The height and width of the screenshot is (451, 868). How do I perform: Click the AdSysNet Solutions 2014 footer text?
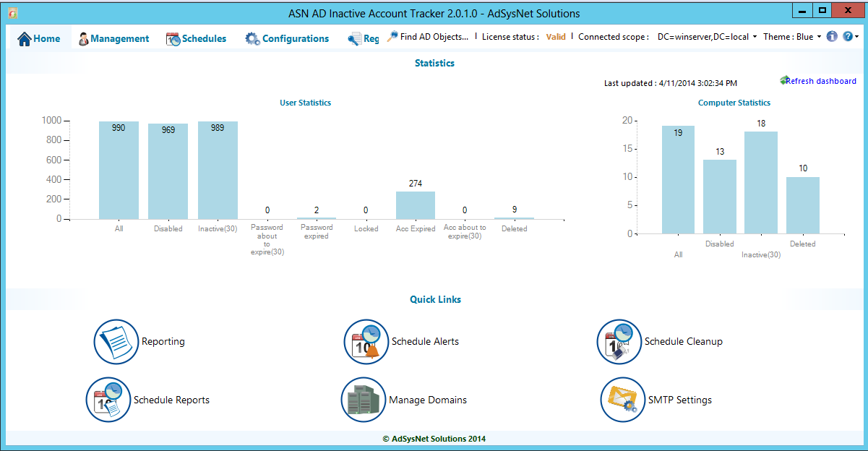(x=434, y=439)
